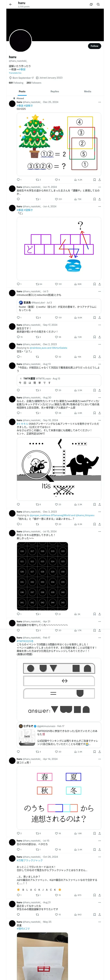This screenshot has height=980, width=110.
Task: Open the search icon in profile header
Action: [98, 4]
